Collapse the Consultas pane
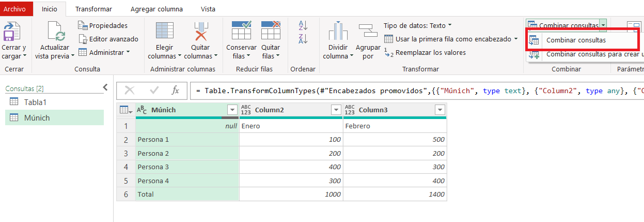Viewport: 644px width, 222px height. [105, 87]
